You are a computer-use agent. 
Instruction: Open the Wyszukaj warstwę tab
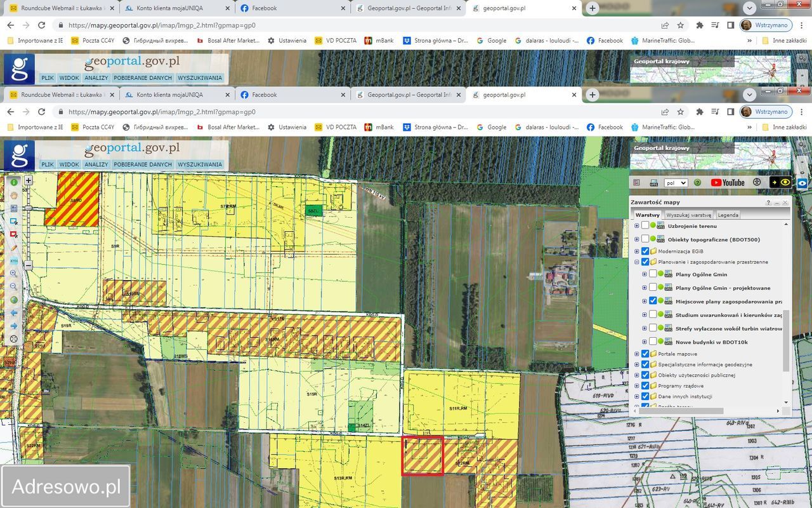688,215
